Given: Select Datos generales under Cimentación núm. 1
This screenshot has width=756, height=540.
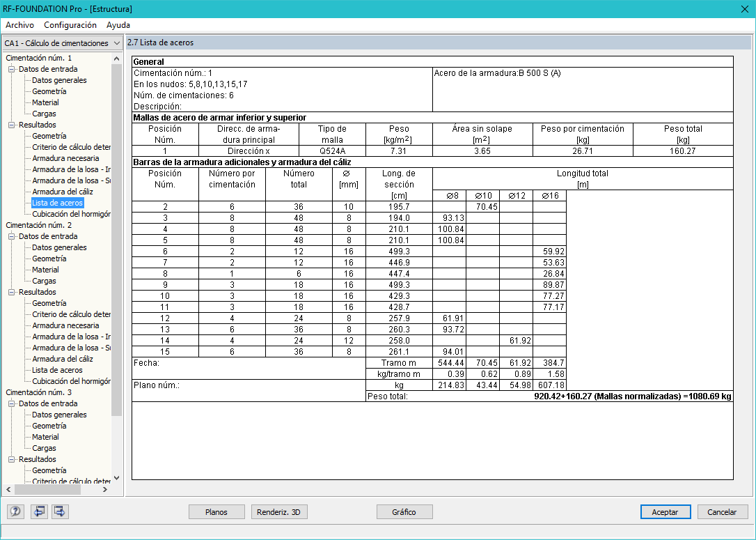Looking at the screenshot, I should pyautogui.click(x=59, y=80).
